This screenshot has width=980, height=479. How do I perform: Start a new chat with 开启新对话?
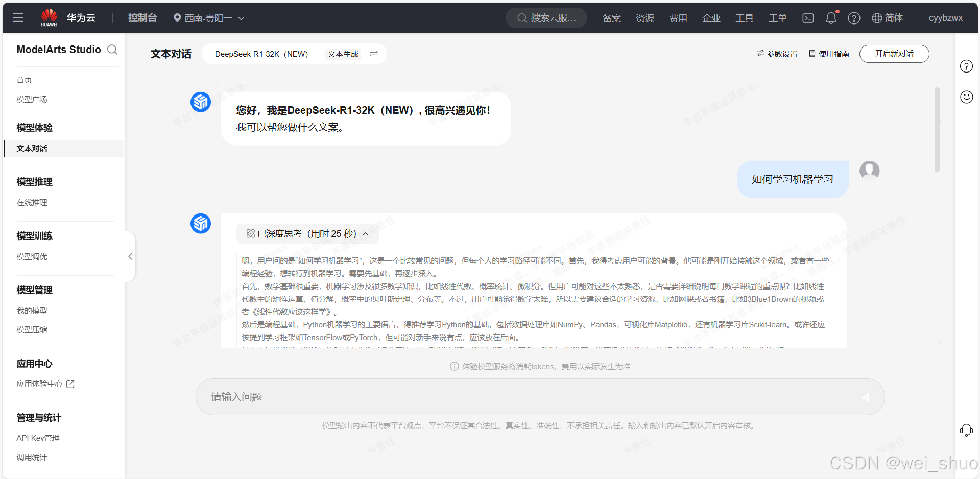pyautogui.click(x=894, y=54)
